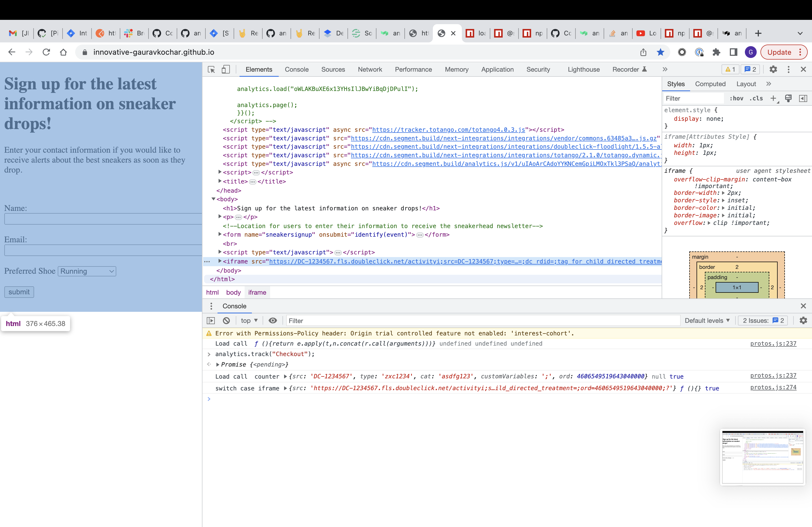This screenshot has width=812, height=527.
Task: Open Default levels dropdown
Action: tap(707, 321)
